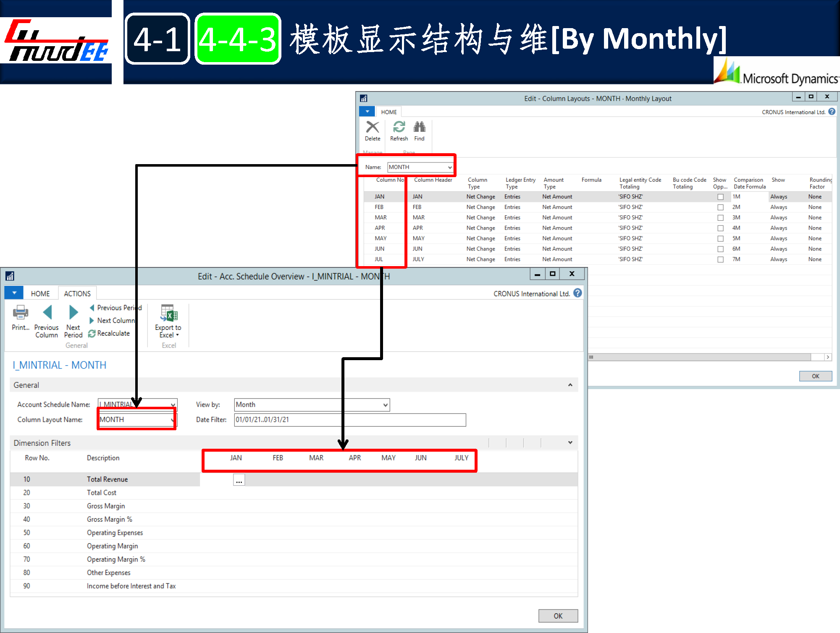Viewport: 840px width, 633px height.
Task: Click the Recalculate icon
Action: [x=92, y=334]
